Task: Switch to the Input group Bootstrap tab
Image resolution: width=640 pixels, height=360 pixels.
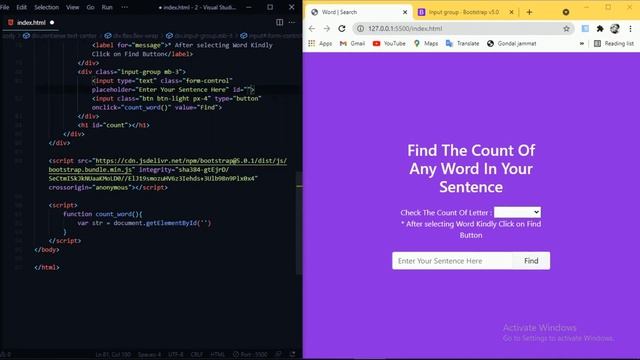Action: (x=463, y=12)
